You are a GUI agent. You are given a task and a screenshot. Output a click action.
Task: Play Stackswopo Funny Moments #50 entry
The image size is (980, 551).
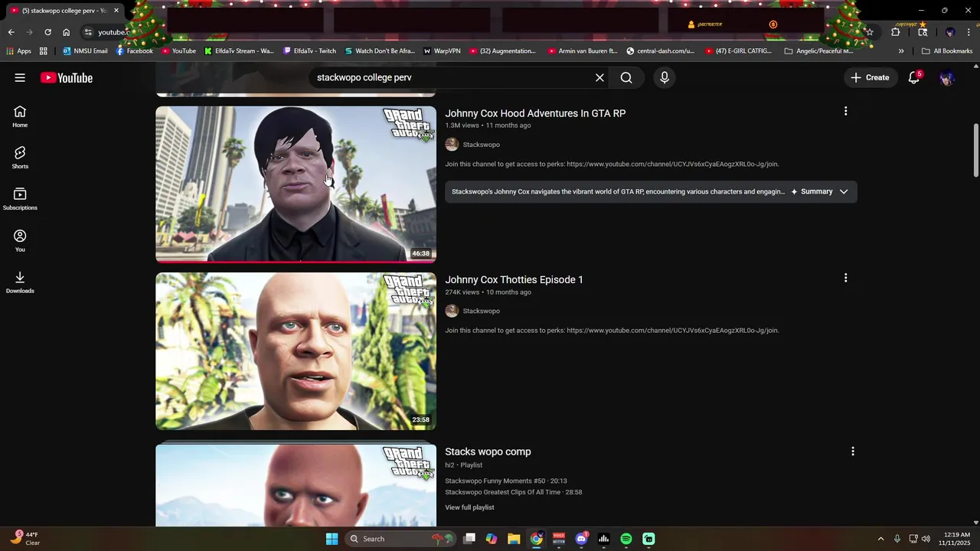[x=506, y=481]
